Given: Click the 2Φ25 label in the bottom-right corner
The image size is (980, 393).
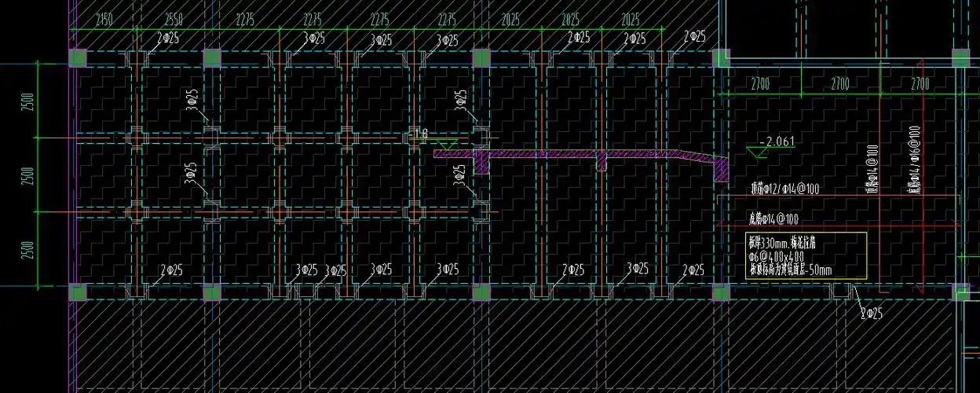Looking at the screenshot, I should [x=871, y=313].
